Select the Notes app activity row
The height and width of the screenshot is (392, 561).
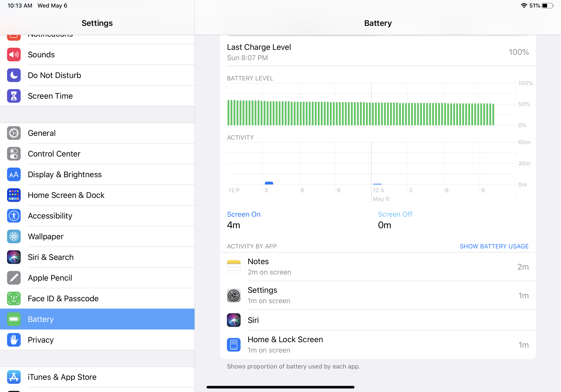pyautogui.click(x=378, y=267)
